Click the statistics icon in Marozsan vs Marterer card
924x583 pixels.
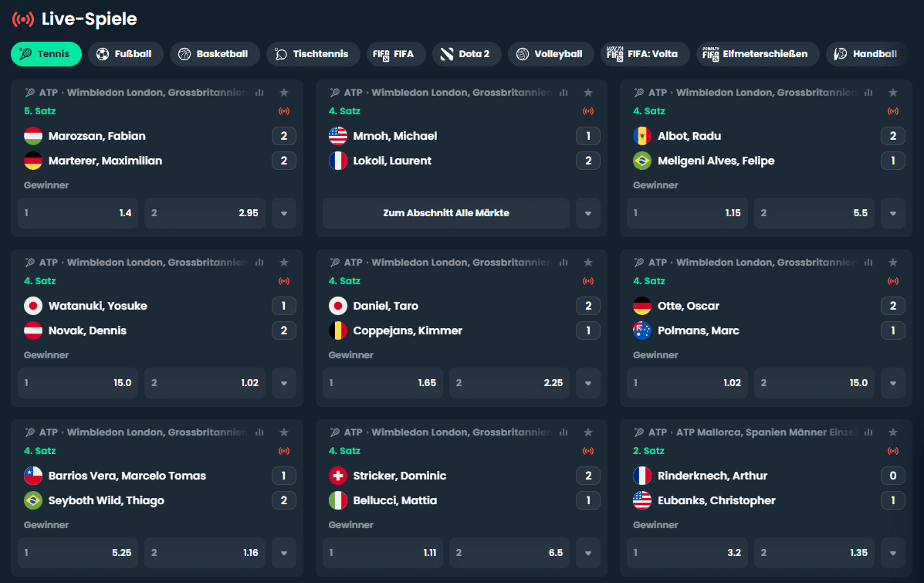pos(259,93)
